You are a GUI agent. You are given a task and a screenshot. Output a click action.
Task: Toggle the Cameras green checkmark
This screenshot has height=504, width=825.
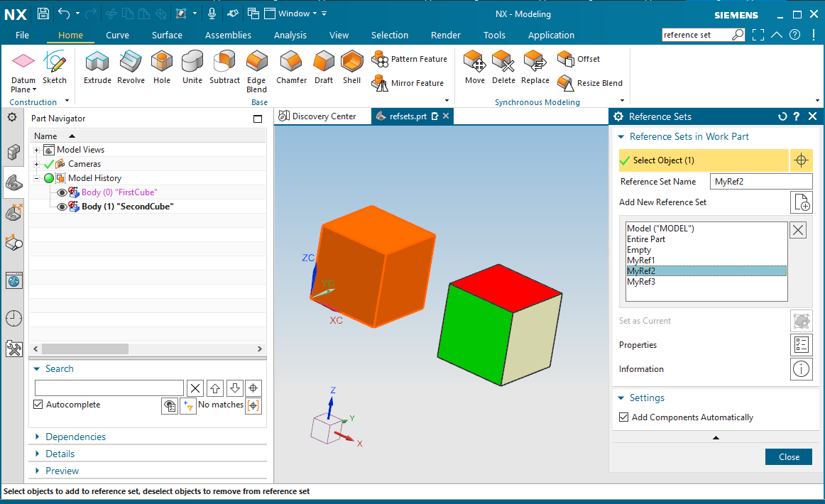click(49, 164)
